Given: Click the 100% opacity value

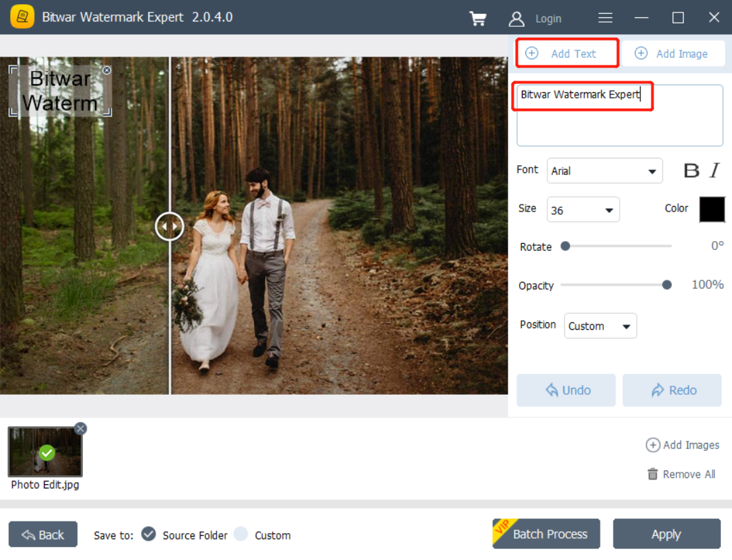Looking at the screenshot, I should click(x=708, y=284).
